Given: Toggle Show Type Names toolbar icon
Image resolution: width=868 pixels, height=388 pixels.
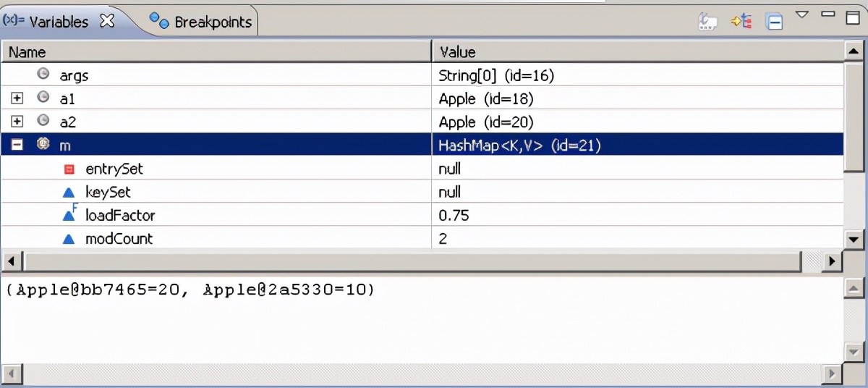Looking at the screenshot, I should point(707,22).
